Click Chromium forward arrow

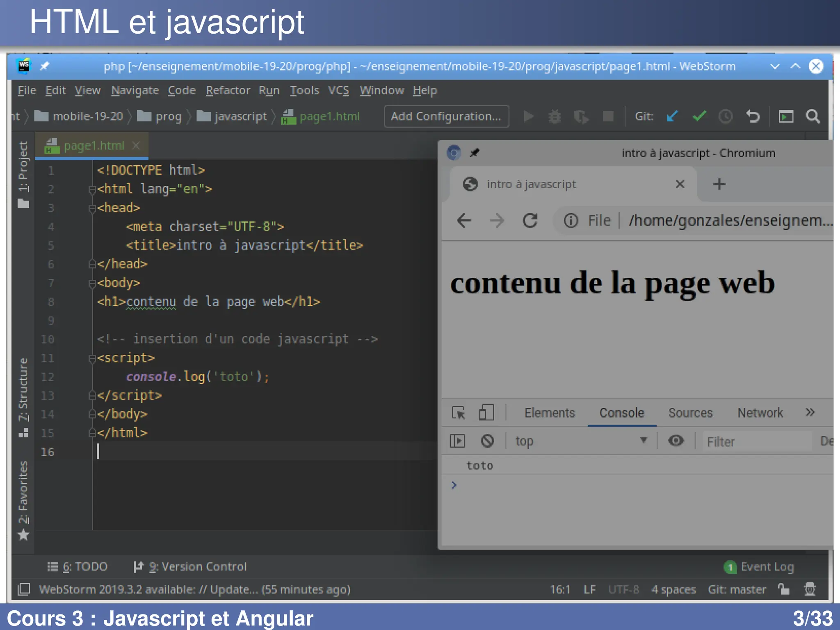(497, 221)
